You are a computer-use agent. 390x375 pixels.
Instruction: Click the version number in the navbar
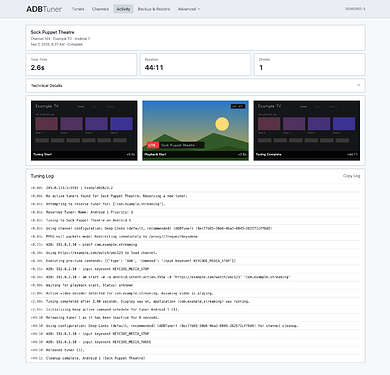click(355, 9)
